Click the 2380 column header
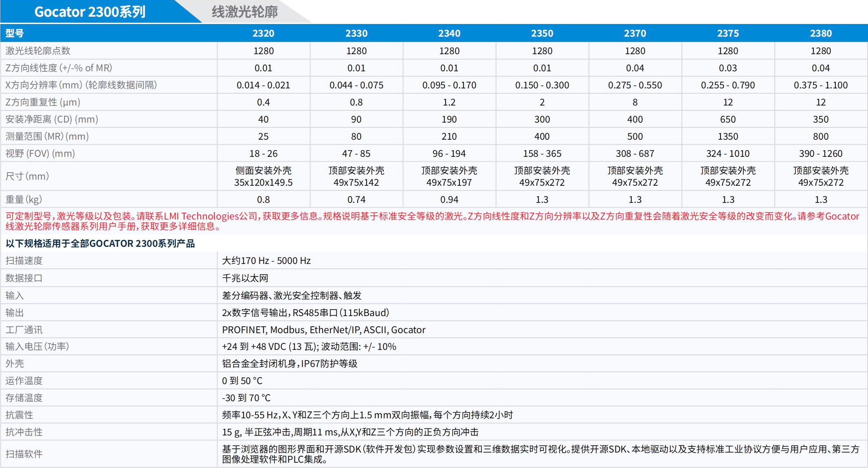This screenshot has width=868, height=468. tap(821, 33)
